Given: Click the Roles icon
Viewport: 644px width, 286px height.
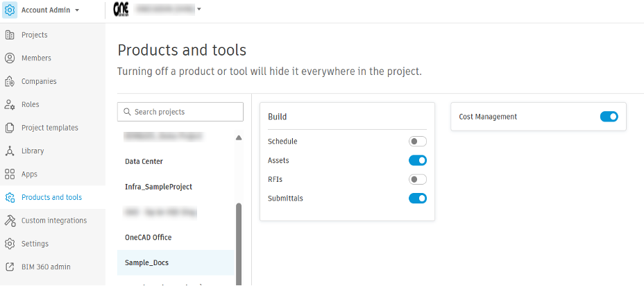Looking at the screenshot, I should click(x=10, y=104).
